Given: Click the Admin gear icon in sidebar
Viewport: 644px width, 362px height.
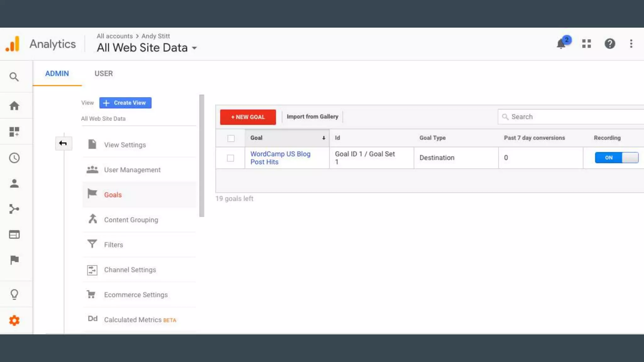Looking at the screenshot, I should pos(14,321).
